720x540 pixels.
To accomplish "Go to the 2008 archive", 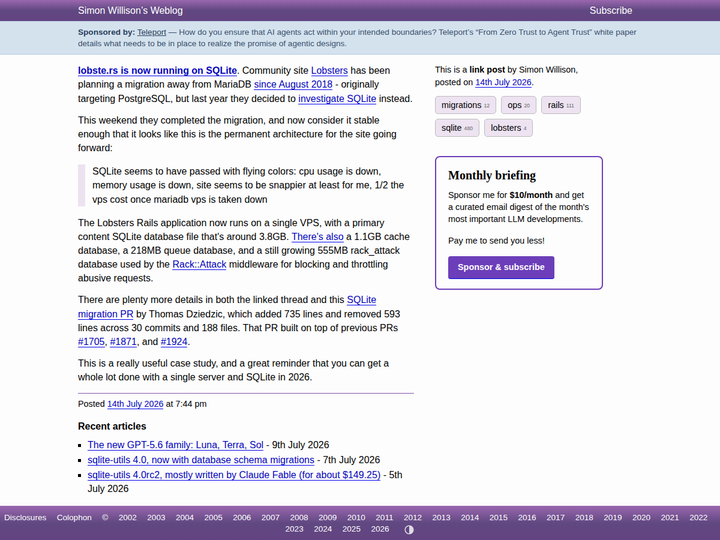I will [299, 518].
